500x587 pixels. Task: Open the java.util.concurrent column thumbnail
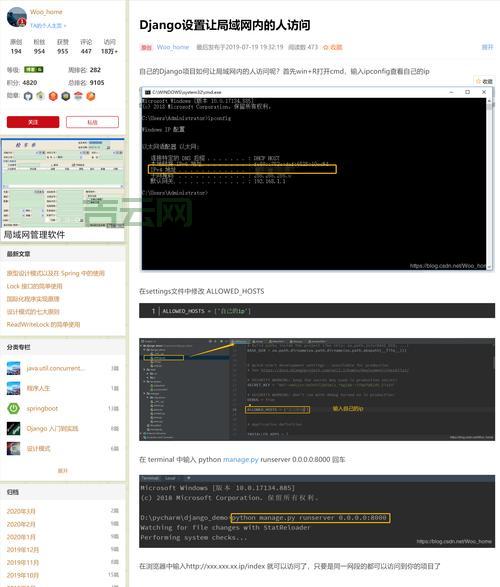[13, 368]
